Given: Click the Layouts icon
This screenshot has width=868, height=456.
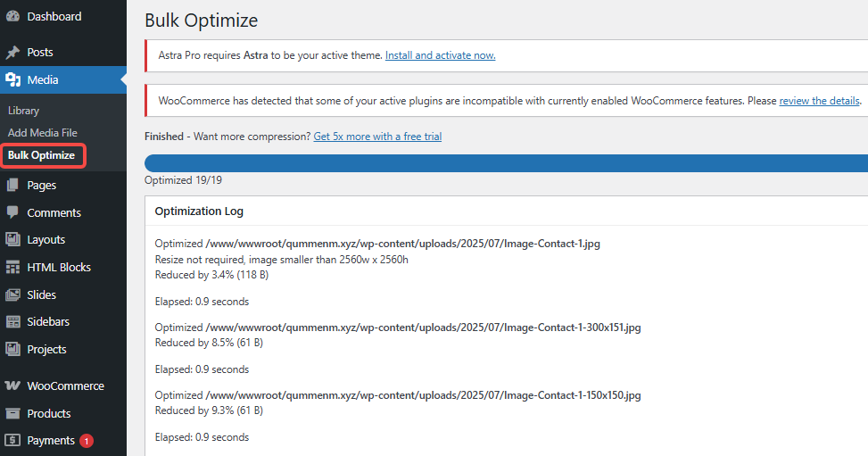Looking at the screenshot, I should (13, 240).
